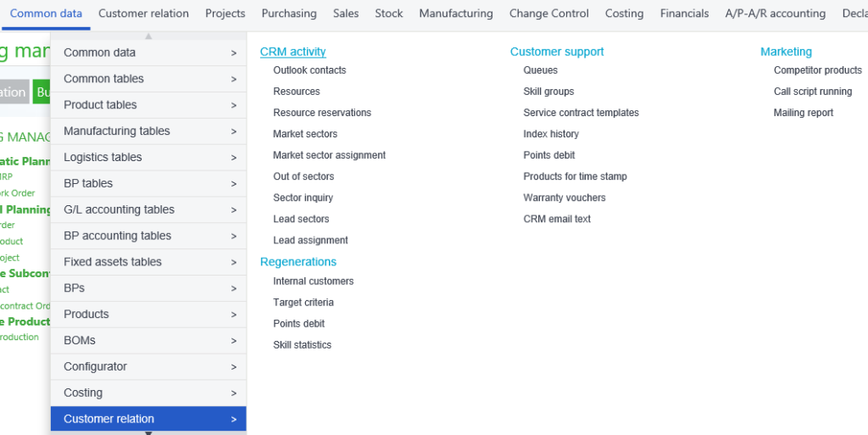868x435 pixels.
Task: Open Warranty vouchers
Action: (x=565, y=198)
